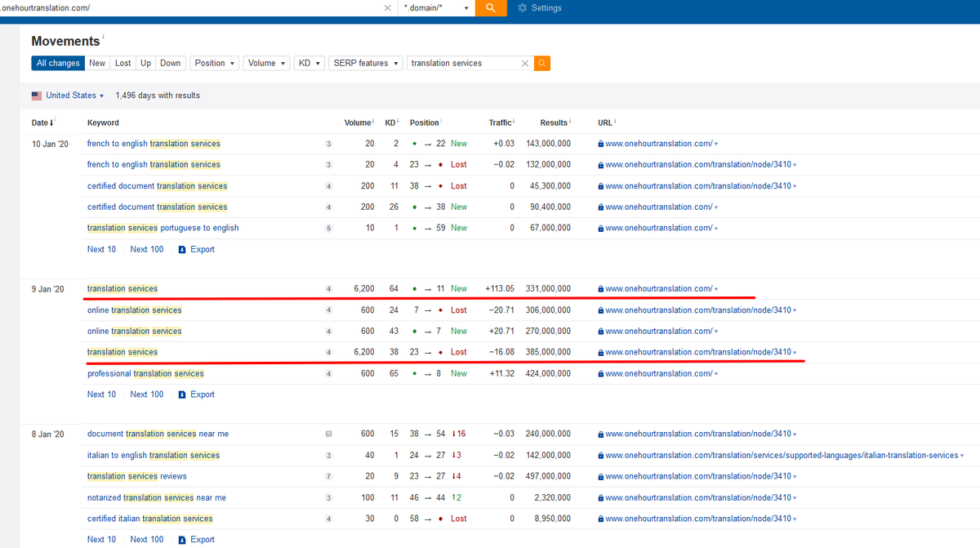Select the Down filter tab
Screen dimensions: 980x548
(x=170, y=63)
